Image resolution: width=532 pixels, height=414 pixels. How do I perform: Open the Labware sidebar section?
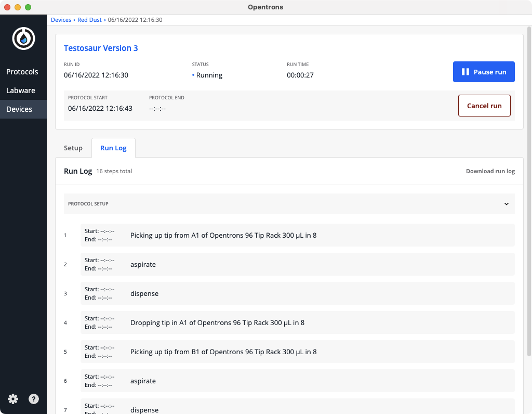click(x=21, y=90)
